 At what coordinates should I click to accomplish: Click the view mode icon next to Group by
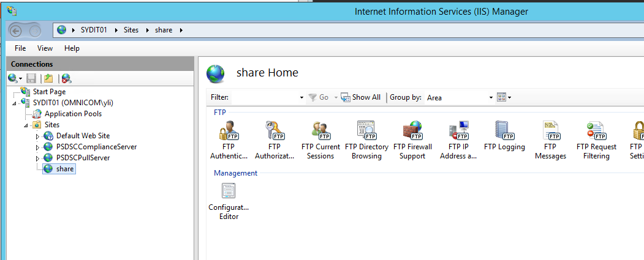click(501, 97)
